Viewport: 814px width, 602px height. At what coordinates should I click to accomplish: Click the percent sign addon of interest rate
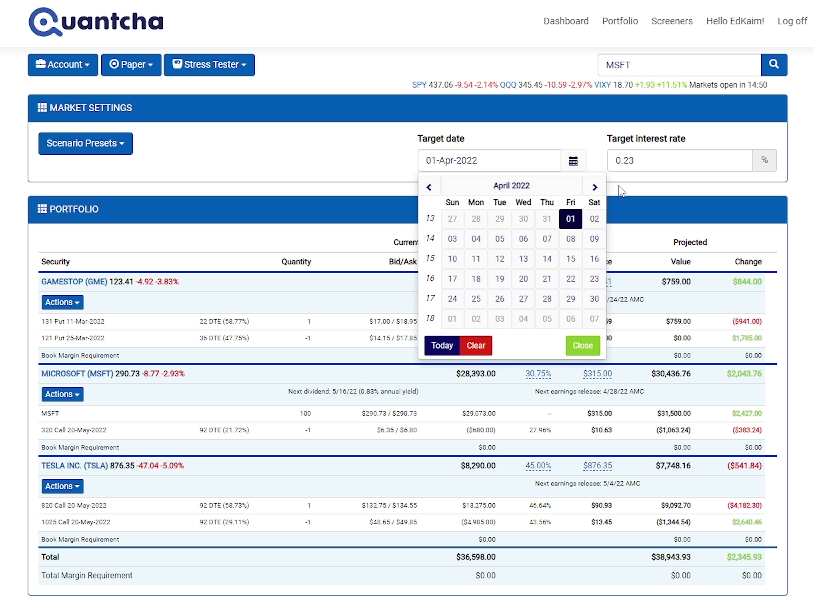tap(764, 160)
